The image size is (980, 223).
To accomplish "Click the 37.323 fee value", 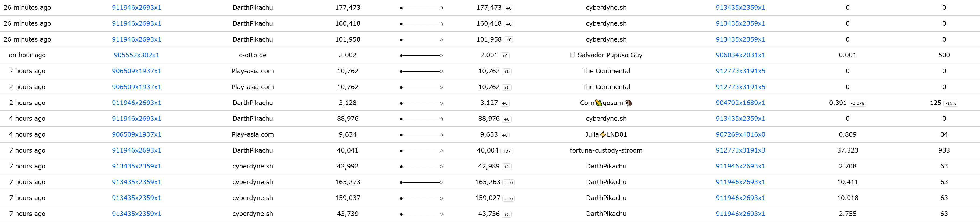I will coord(847,150).
